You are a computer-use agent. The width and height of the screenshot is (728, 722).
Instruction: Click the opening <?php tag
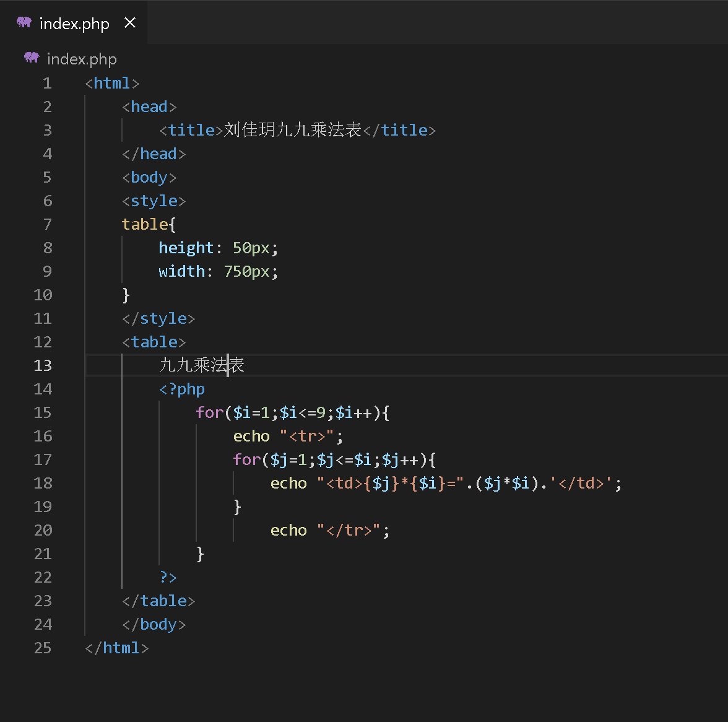(x=182, y=389)
